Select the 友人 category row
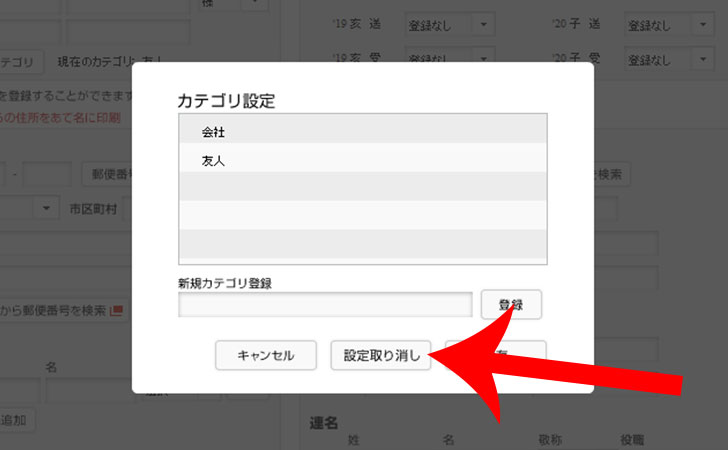Viewport: 728px width, 450px height. [363, 158]
